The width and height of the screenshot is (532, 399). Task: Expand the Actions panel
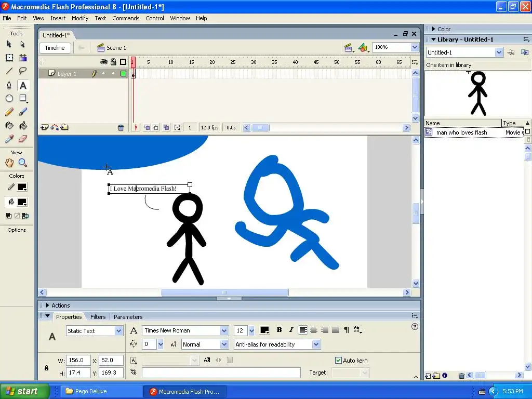[47, 305]
